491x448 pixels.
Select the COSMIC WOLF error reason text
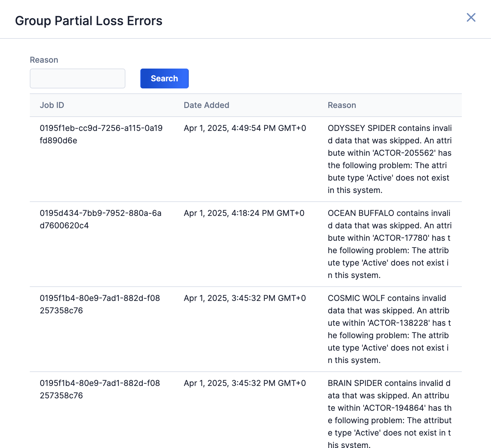point(389,329)
